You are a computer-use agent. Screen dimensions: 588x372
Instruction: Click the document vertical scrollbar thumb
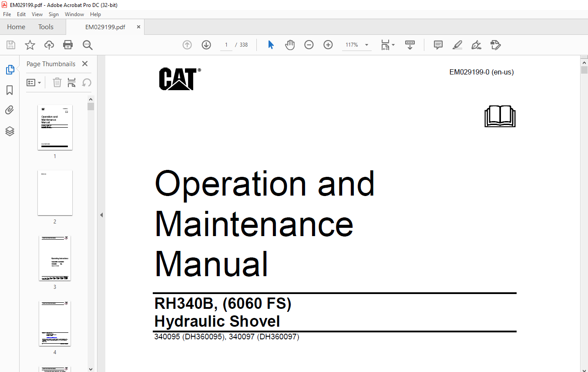(584, 70)
